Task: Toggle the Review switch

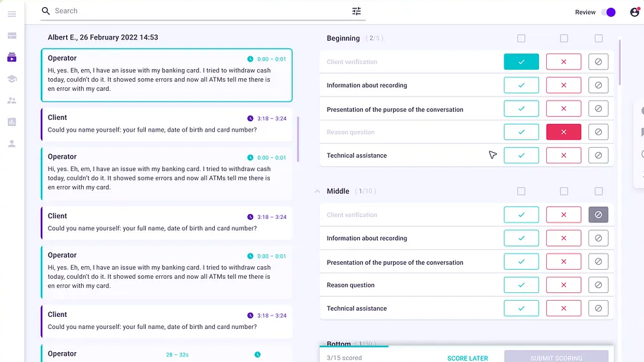Action: pyautogui.click(x=608, y=12)
